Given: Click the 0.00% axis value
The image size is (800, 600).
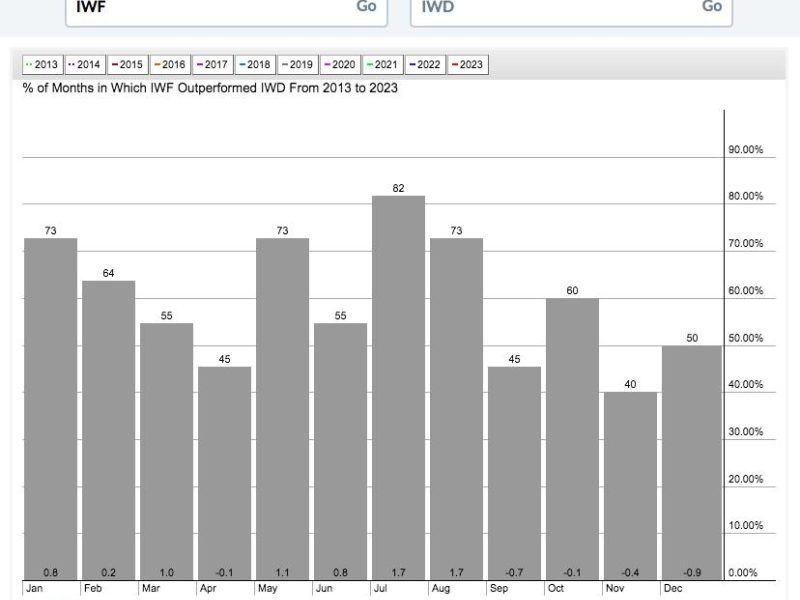Looking at the screenshot, I should tap(743, 572).
